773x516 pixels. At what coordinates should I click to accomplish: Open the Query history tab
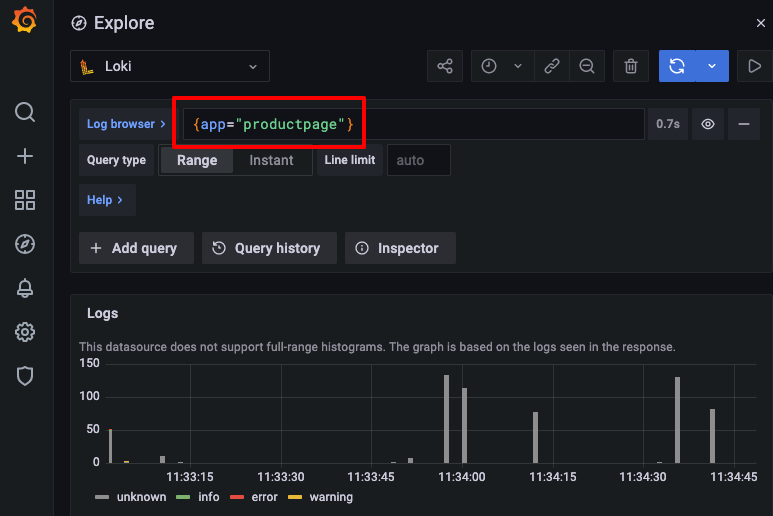(267, 248)
